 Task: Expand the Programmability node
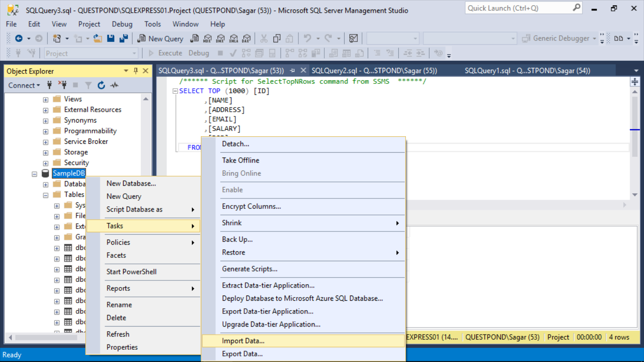[45, 131]
